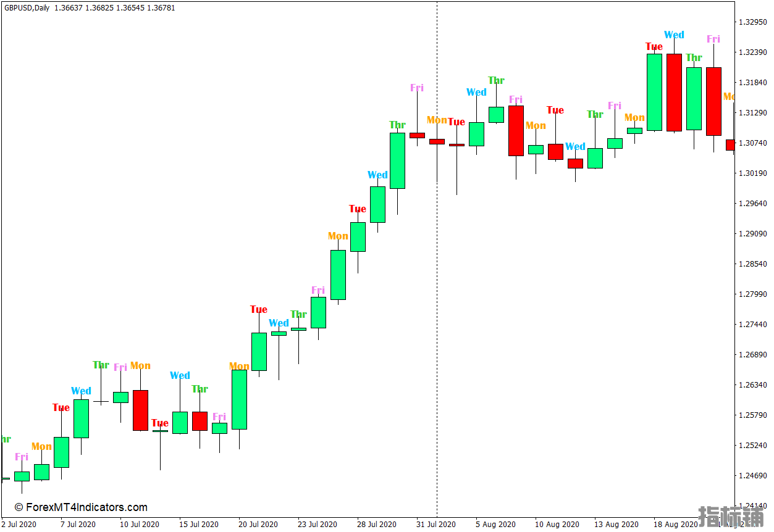The image size is (774, 532).
Task: Click the Wed label above the 19 Aug candle
Action: click(674, 35)
